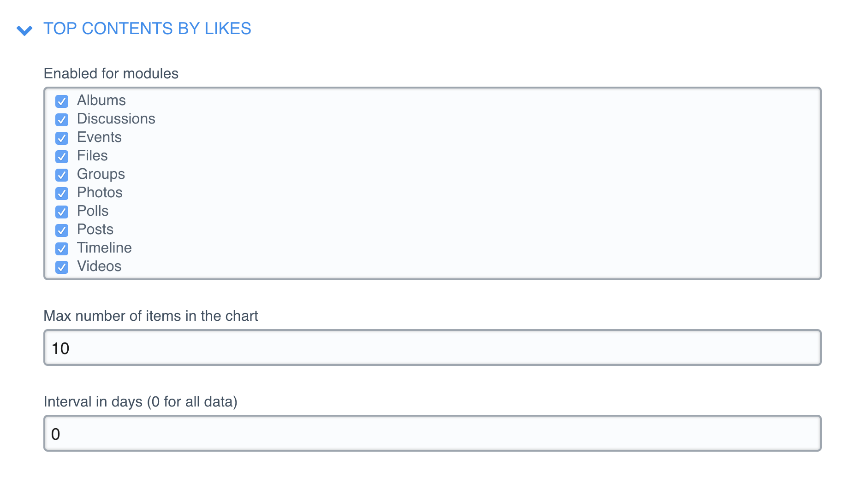
Task: Disable the Timeline module checkbox
Action: coord(62,248)
